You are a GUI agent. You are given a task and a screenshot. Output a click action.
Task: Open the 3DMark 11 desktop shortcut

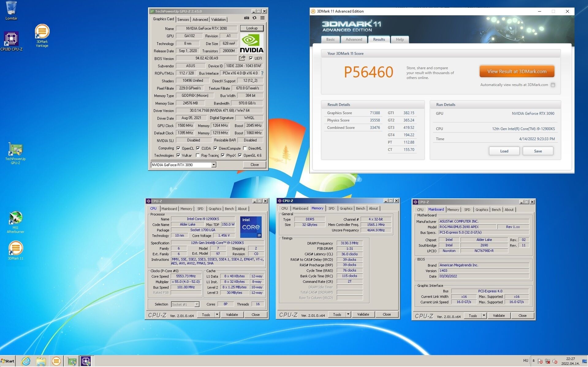(15, 250)
